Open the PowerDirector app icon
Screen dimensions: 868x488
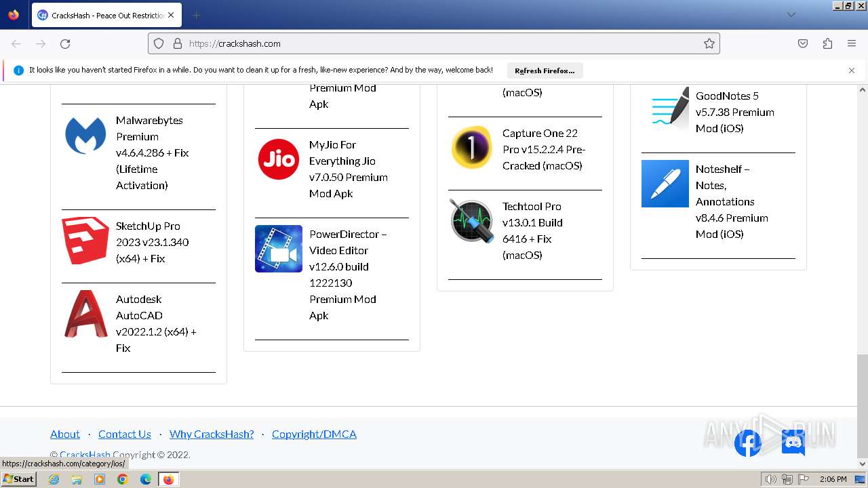click(x=279, y=249)
